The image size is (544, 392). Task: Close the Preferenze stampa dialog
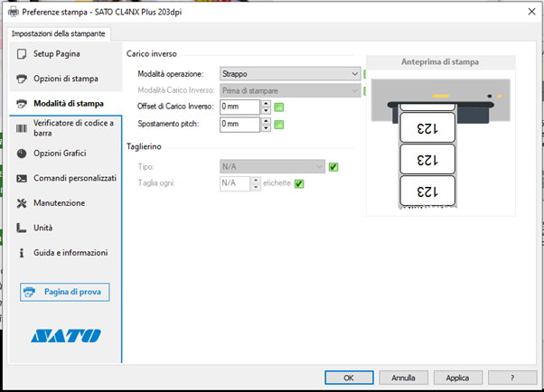coord(531,12)
